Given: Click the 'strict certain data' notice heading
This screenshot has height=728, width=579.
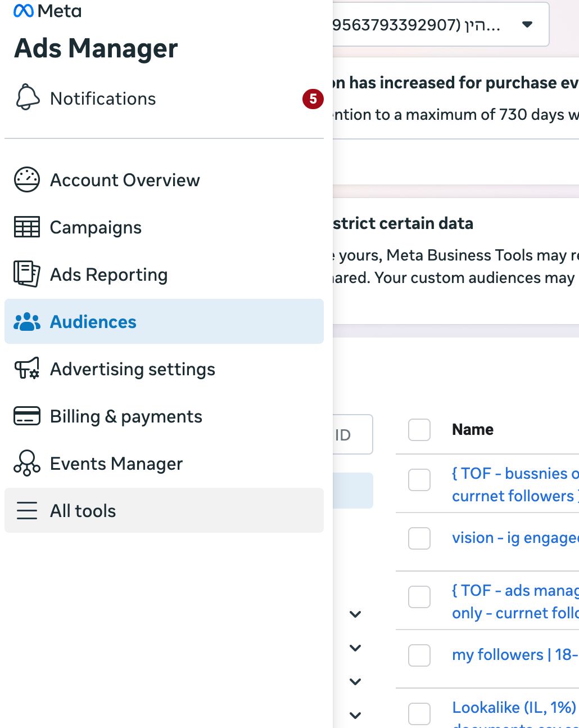Looking at the screenshot, I should tap(403, 223).
